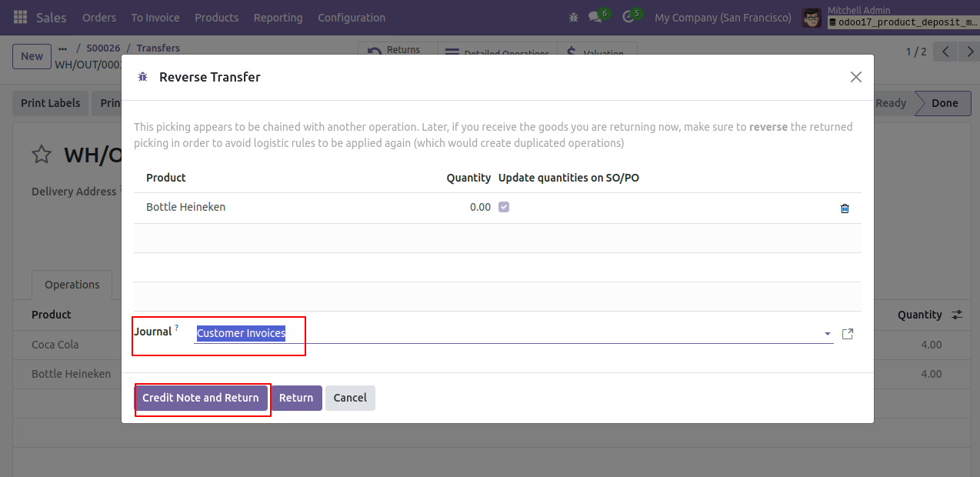Click the debug bug icon in top bar

click(x=573, y=17)
